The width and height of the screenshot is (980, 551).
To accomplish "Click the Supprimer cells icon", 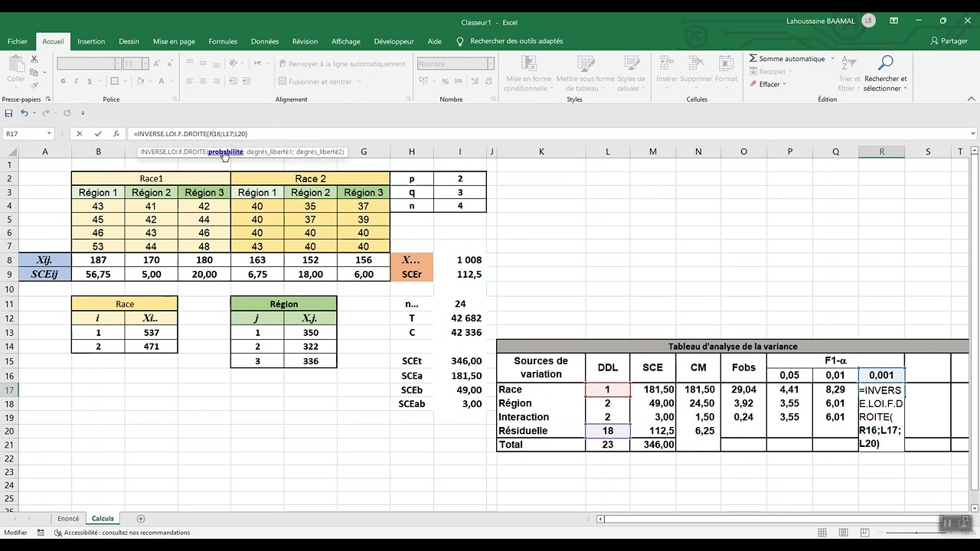I will pyautogui.click(x=696, y=64).
